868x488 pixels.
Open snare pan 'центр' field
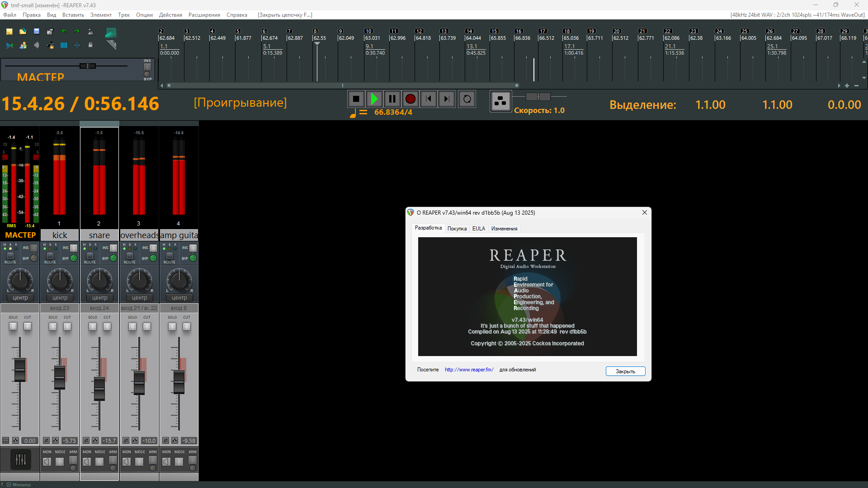[x=99, y=298]
